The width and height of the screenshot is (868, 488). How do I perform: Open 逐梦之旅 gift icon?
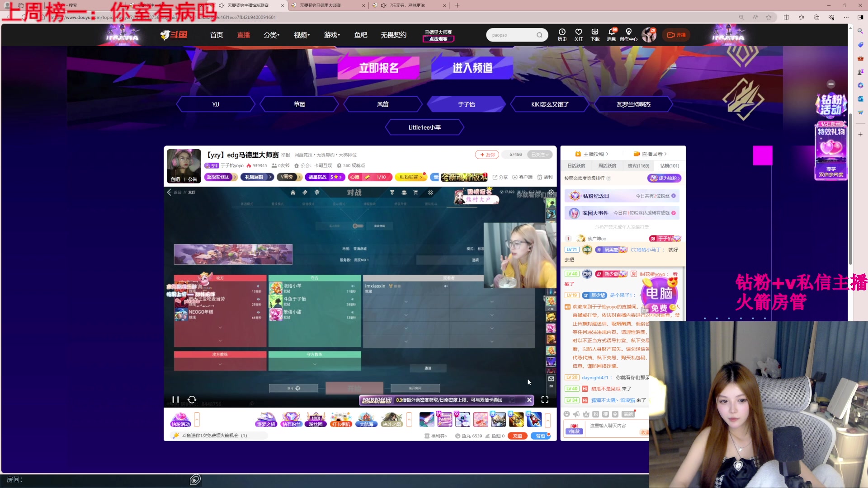coord(266,420)
